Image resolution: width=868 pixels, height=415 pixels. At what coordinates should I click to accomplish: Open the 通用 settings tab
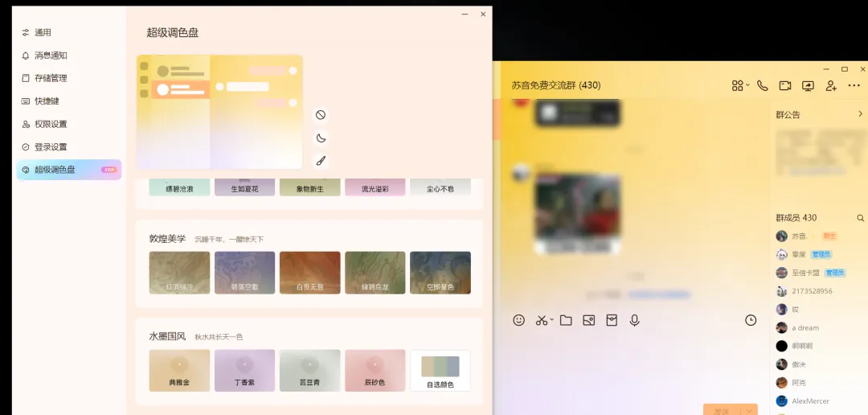[x=43, y=32]
